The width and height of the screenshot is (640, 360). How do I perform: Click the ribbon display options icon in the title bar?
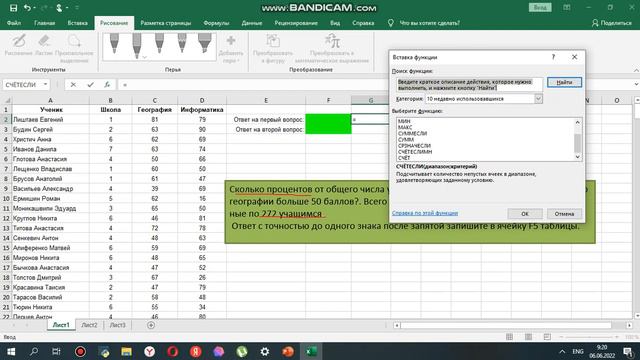pyautogui.click(x=567, y=7)
